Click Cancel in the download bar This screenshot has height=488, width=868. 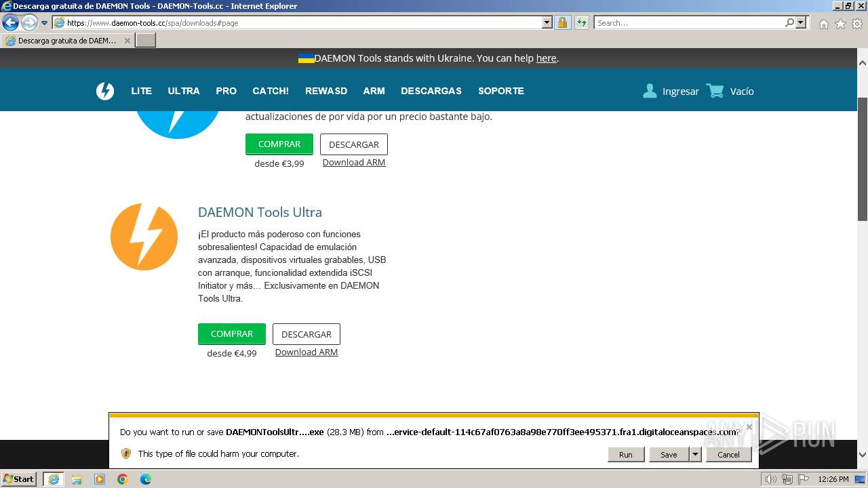click(x=729, y=455)
